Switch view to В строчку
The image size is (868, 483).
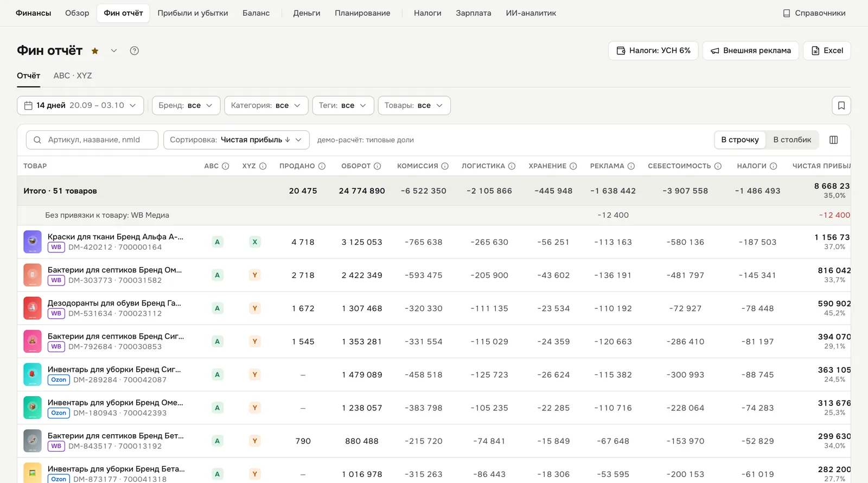point(740,140)
